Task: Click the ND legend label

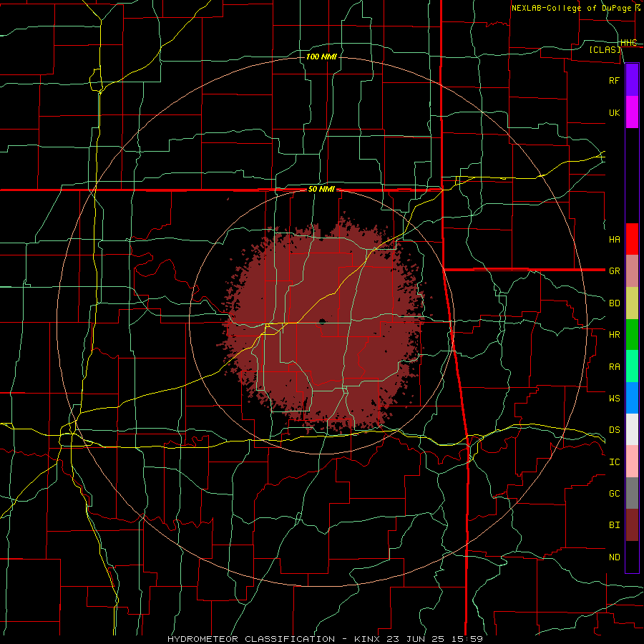Action: point(614,557)
